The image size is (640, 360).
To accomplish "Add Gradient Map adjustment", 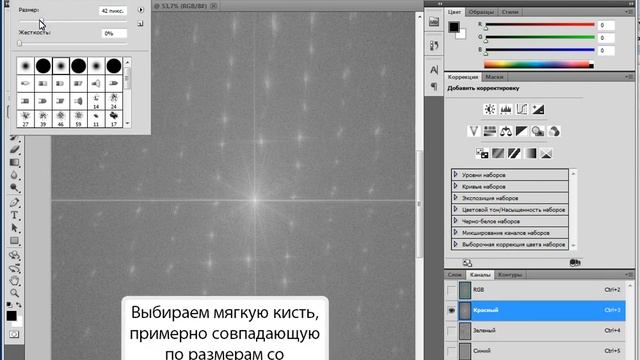I will click(530, 153).
